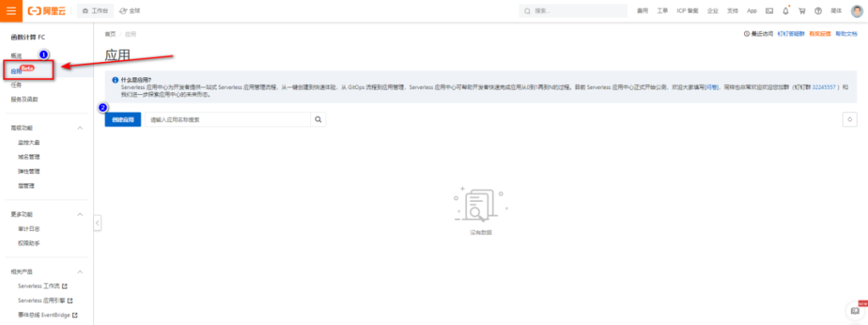Image resolution: width=868 pixels, height=325 pixels.
Task: Open the 有奖反馈 link
Action: (820, 34)
